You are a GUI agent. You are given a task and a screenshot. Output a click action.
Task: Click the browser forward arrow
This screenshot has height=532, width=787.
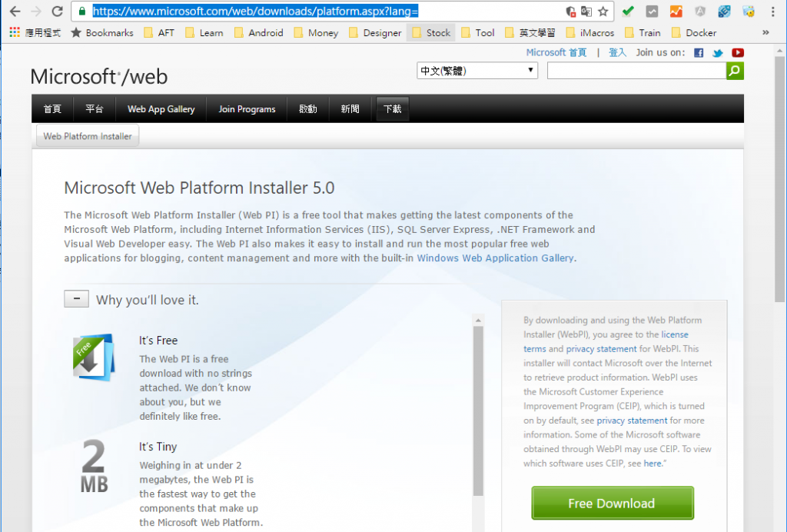(x=36, y=11)
